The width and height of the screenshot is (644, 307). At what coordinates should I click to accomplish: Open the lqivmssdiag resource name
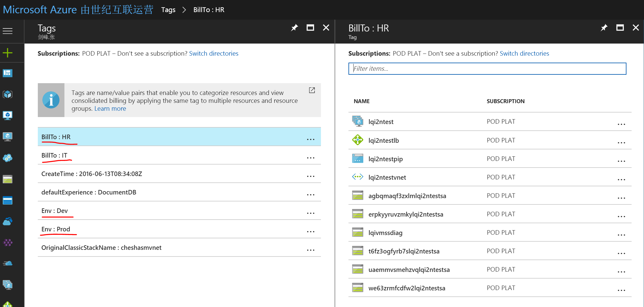(x=385, y=233)
